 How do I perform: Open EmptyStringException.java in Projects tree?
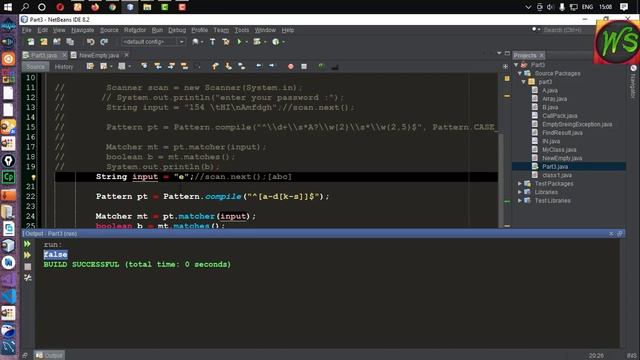(577, 124)
